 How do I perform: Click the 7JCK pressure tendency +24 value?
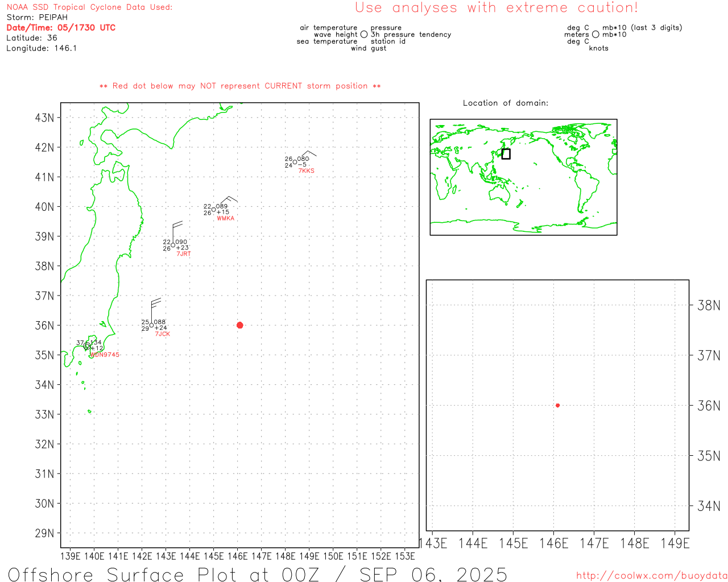(161, 328)
